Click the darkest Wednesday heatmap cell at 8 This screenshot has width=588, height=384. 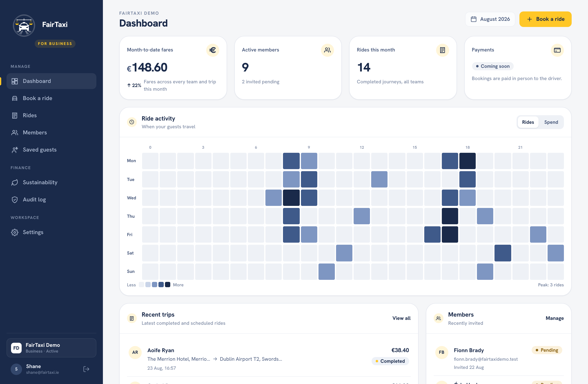291,198
